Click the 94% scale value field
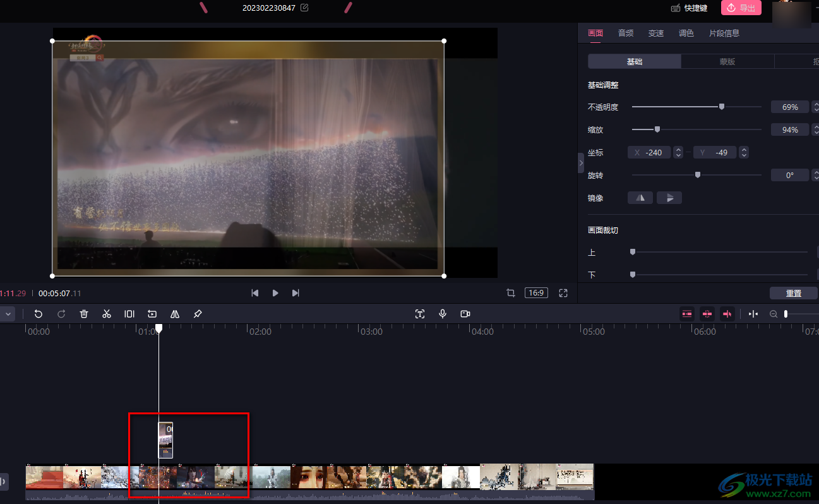 (x=790, y=130)
